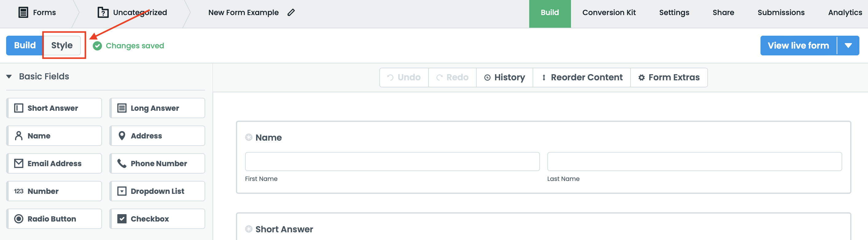Open the Submissions tab
This screenshot has width=868, height=240.
pos(781,13)
